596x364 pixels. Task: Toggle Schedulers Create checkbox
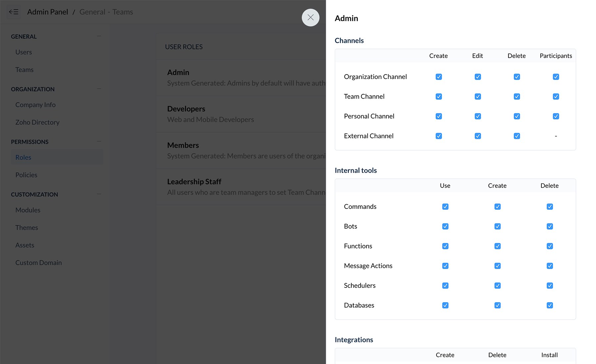(497, 286)
